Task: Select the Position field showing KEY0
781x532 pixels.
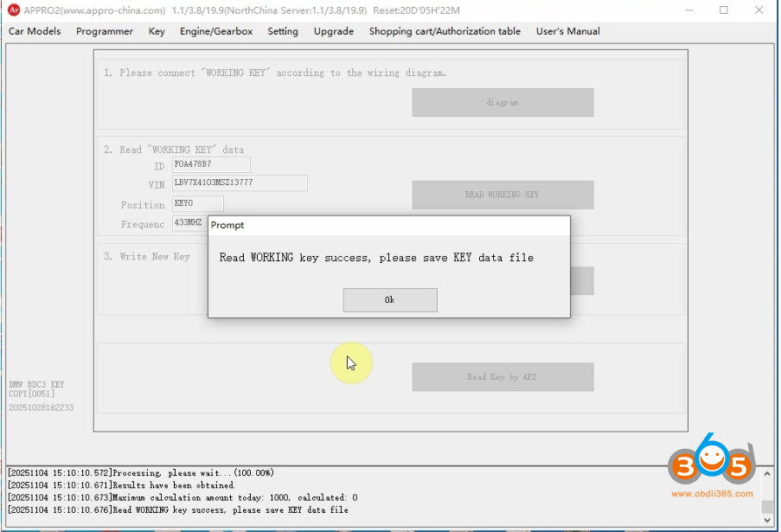Action: point(196,203)
